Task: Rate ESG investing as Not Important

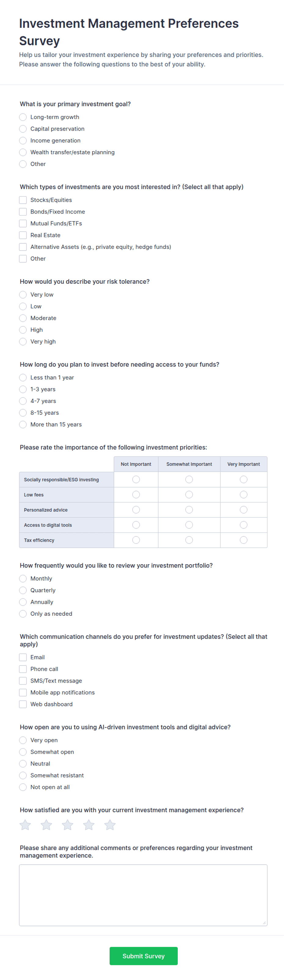Action: [136, 479]
